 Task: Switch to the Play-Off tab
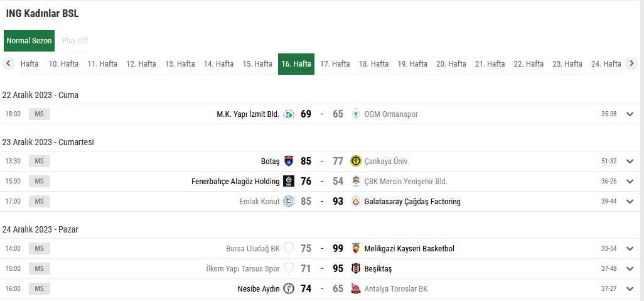(x=75, y=41)
